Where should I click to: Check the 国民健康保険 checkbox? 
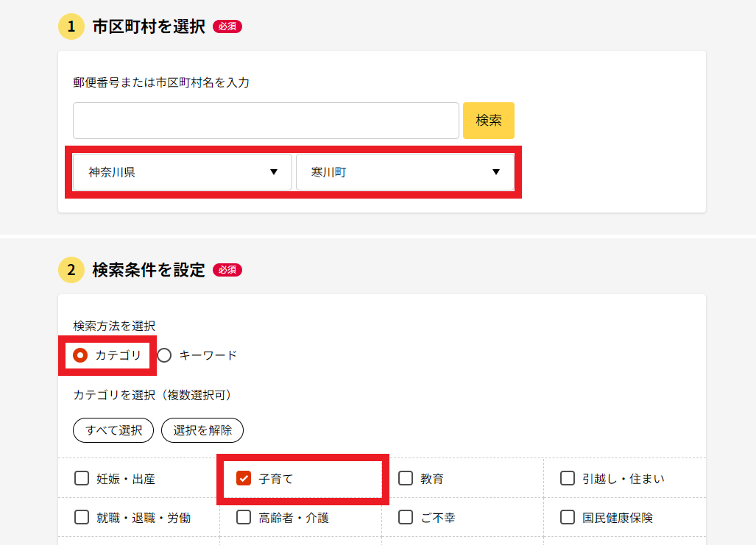(568, 518)
